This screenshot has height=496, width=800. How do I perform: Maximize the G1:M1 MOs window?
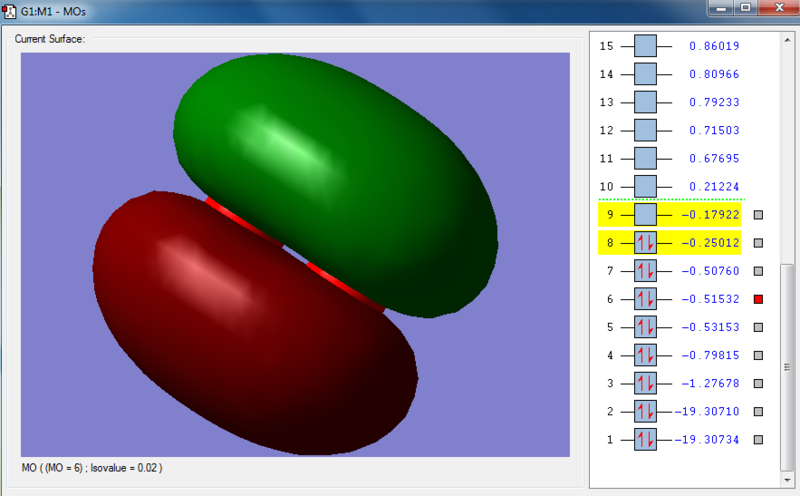pyautogui.click(x=745, y=8)
